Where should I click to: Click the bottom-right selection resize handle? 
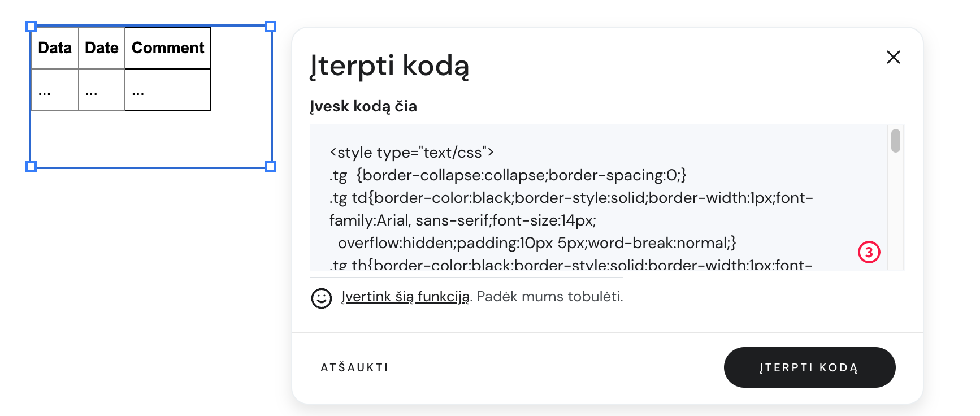(271, 167)
